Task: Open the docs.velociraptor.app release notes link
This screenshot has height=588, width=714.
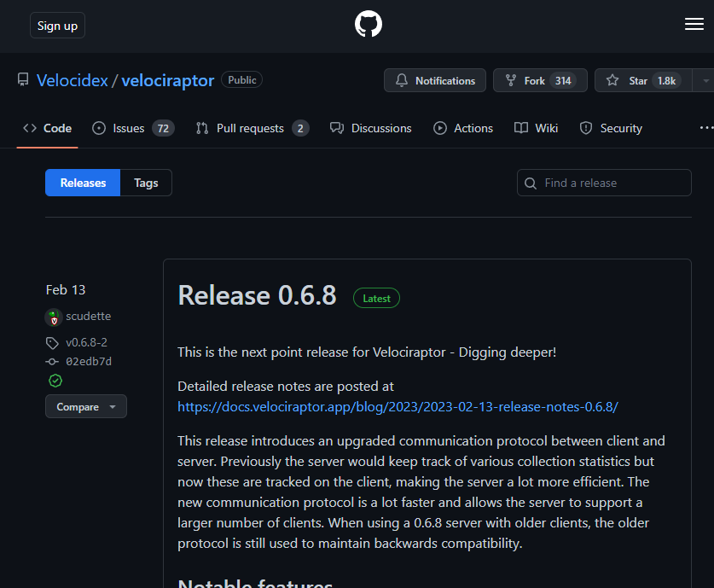Action: [x=398, y=407]
